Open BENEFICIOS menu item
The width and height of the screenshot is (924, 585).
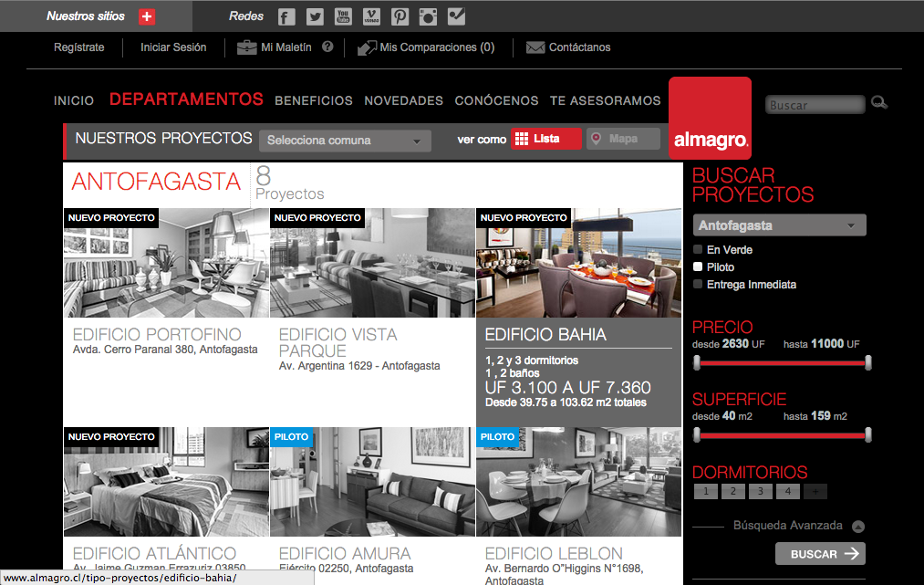[x=314, y=100]
